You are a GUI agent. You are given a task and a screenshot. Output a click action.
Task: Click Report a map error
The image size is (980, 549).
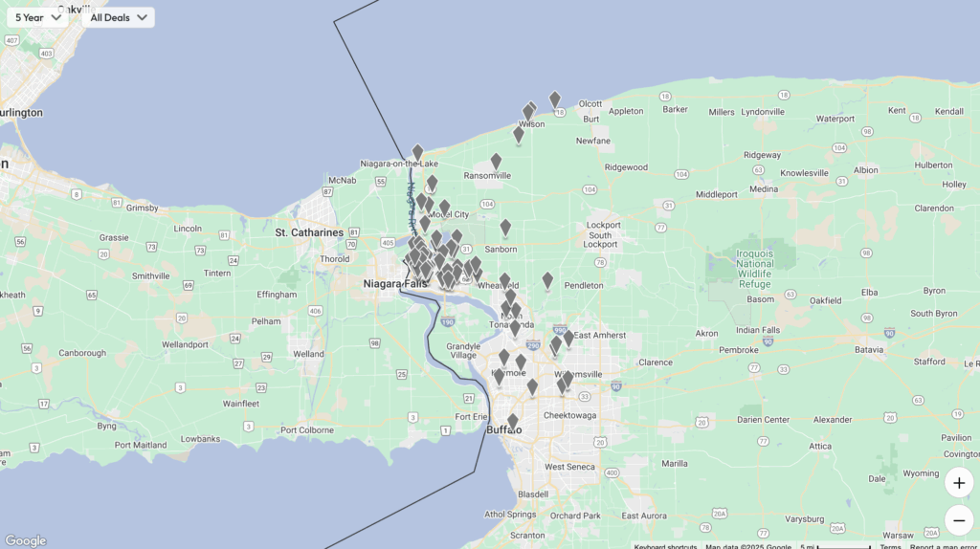tap(943, 546)
